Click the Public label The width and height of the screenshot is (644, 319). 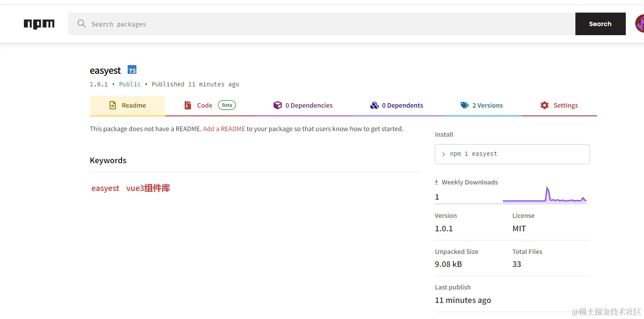click(x=130, y=84)
